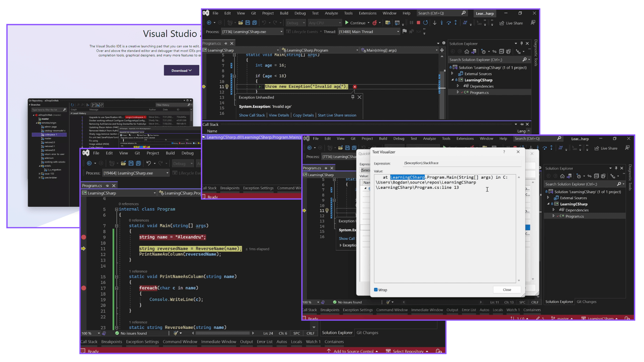
Task: Switch to Watch 1 tab in bottom-left window
Action: [x=313, y=342]
